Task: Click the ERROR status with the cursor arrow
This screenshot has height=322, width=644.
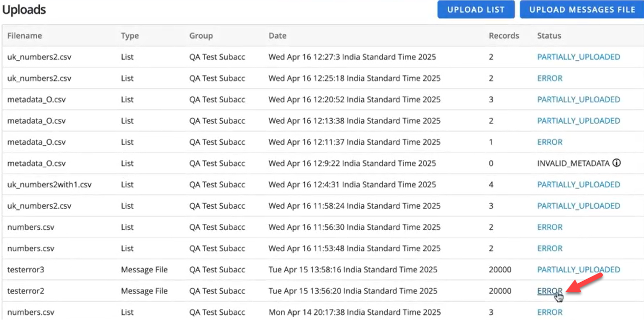Action: [x=549, y=291]
